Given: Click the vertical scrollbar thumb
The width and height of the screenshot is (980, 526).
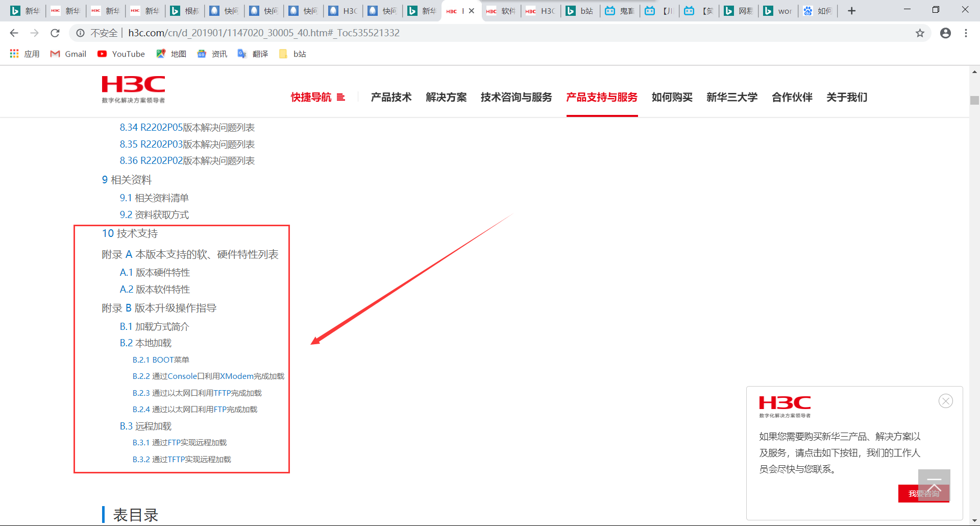Looking at the screenshot, I should (974, 100).
